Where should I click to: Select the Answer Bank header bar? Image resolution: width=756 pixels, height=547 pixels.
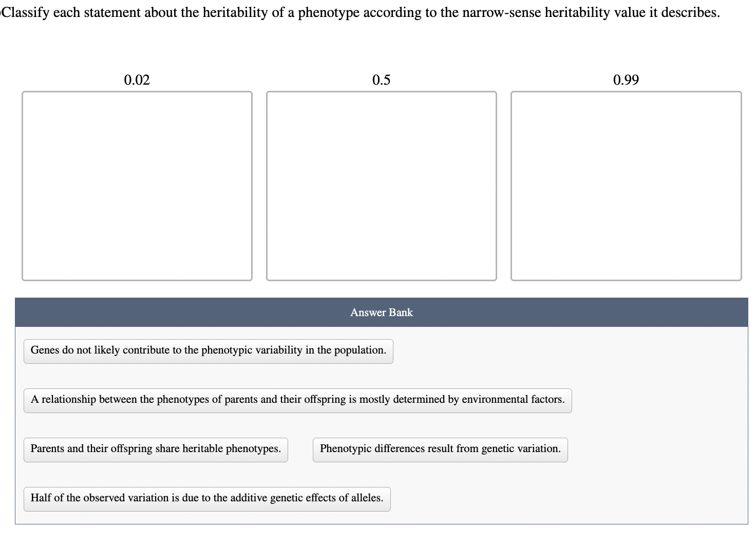[x=381, y=312]
